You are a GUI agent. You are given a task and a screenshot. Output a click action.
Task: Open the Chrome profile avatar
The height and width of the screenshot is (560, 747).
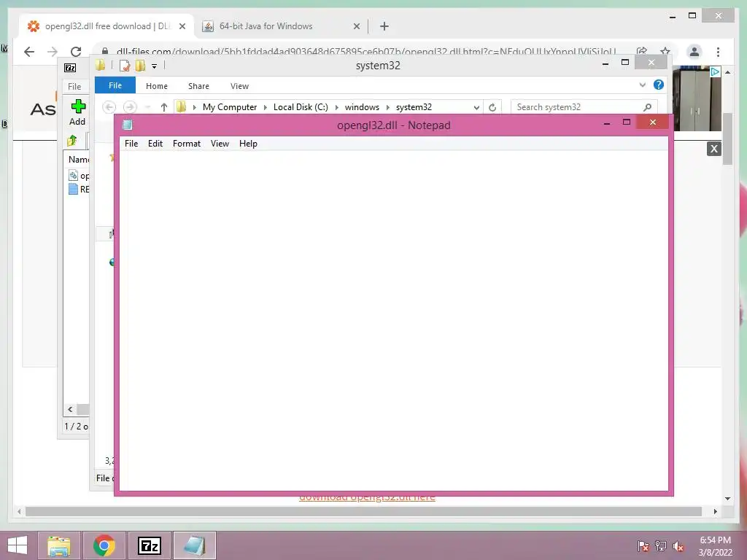[694, 52]
